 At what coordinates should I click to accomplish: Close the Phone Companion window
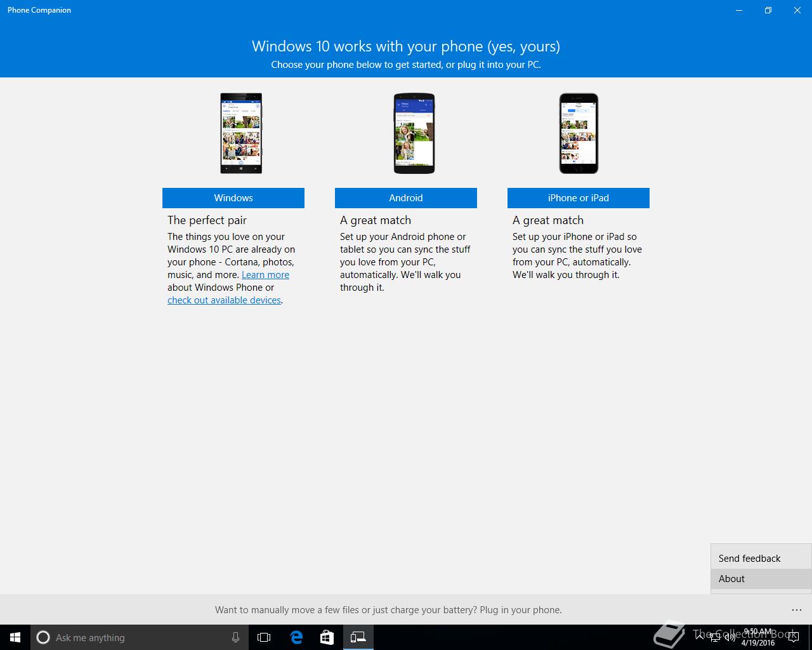coord(797,10)
